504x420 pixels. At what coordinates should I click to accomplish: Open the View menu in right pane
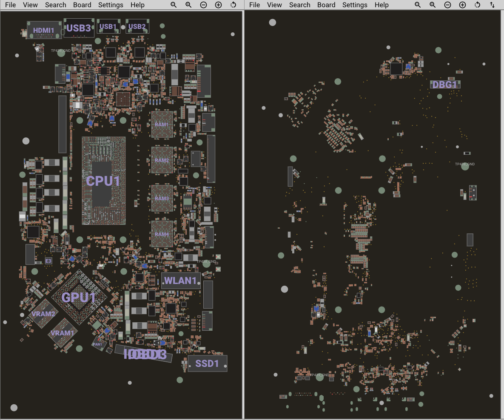tap(274, 5)
